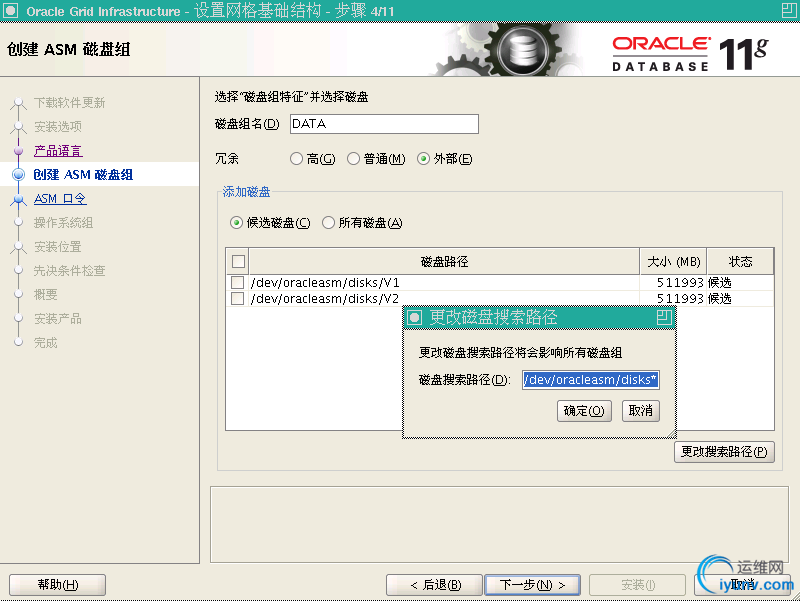Open the ASM 口令 step link
Image resolution: width=800 pixels, height=601 pixels.
(x=60, y=198)
